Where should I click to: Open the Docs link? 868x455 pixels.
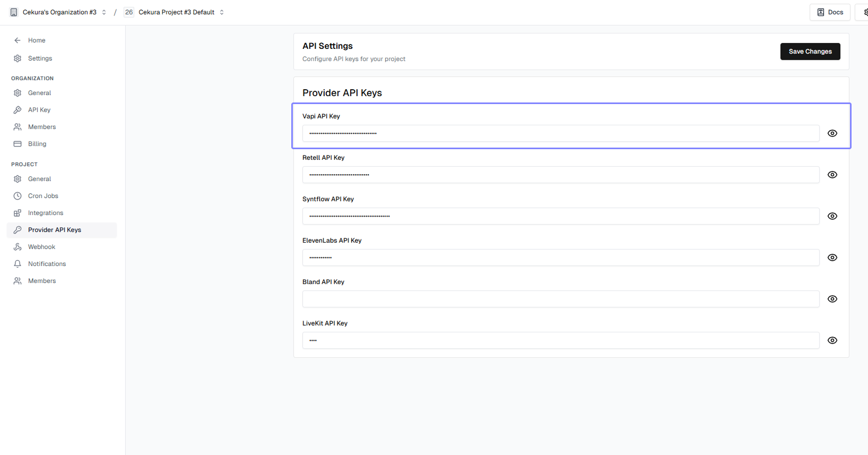click(830, 12)
